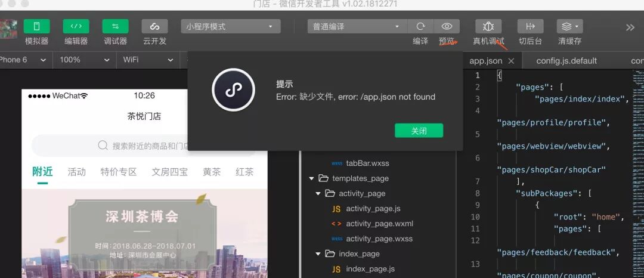This screenshot has width=644, height=278.
Task: Select the 活动 tab in simulator
Action: coord(77,172)
